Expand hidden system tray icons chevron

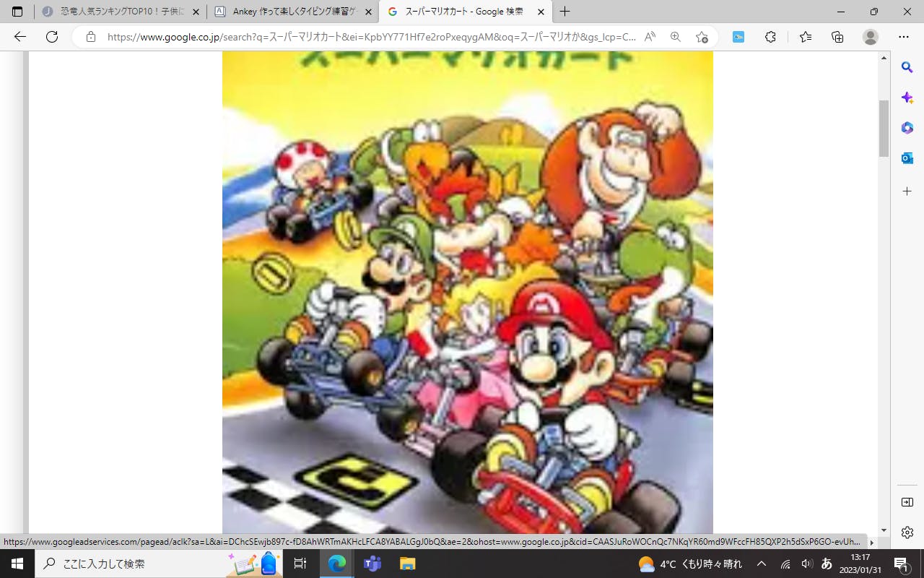click(x=762, y=564)
